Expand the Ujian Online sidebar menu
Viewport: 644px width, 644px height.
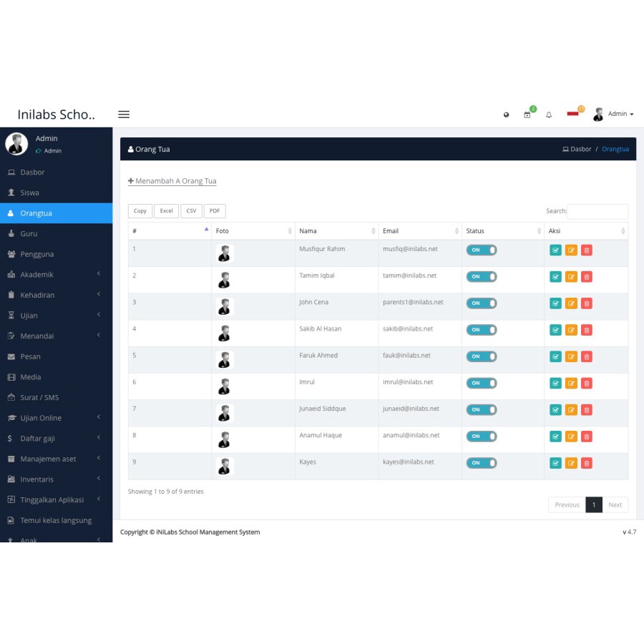click(56, 418)
